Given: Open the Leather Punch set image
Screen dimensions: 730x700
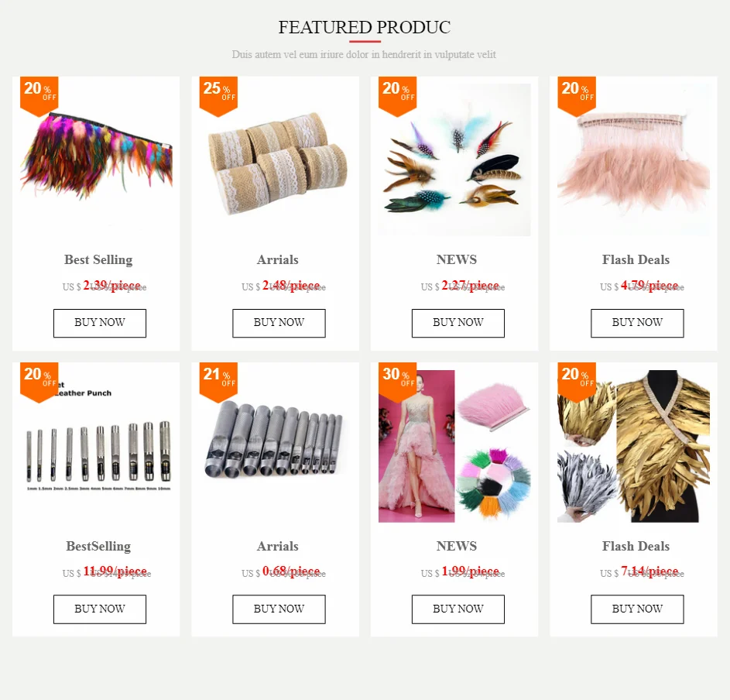Looking at the screenshot, I should click(96, 446).
